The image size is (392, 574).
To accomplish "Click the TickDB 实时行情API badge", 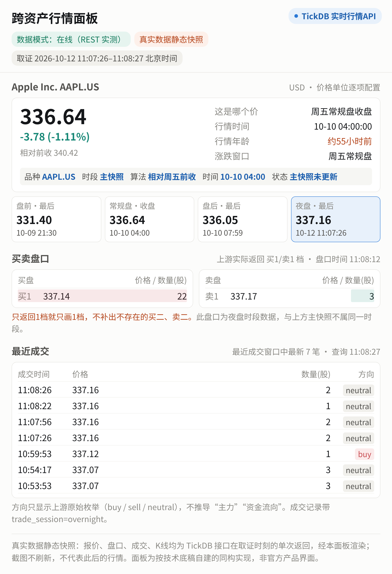I will tap(335, 16).
